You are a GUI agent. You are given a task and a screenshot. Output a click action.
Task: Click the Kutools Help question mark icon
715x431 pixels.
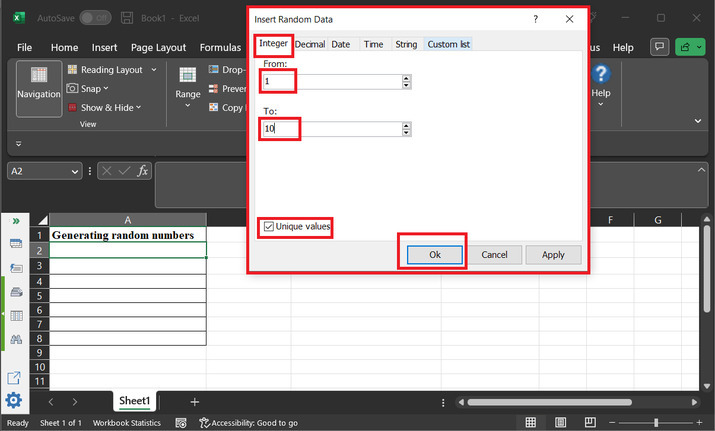click(x=601, y=75)
